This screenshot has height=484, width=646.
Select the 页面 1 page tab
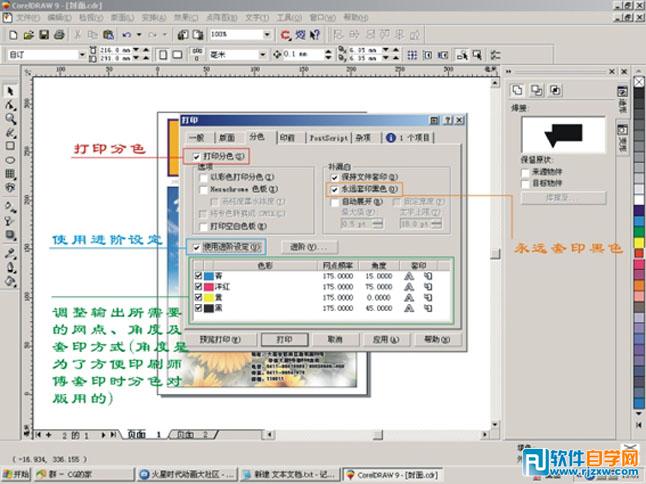tap(143, 435)
